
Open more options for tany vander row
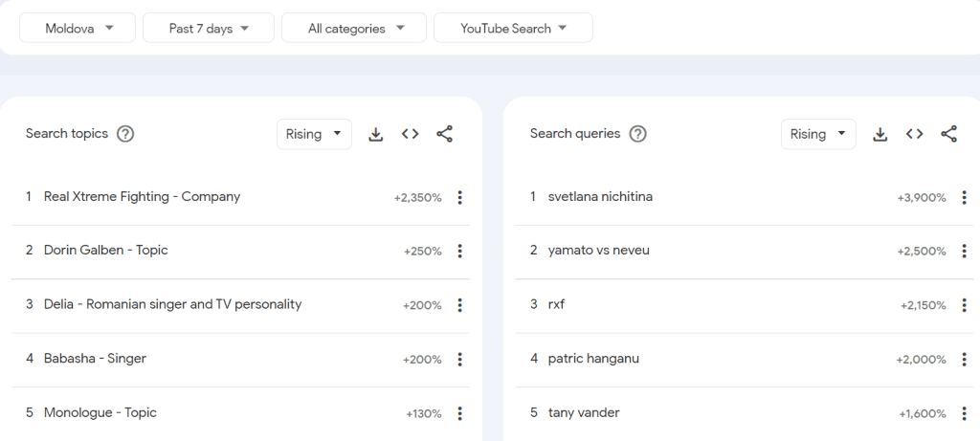(965, 413)
